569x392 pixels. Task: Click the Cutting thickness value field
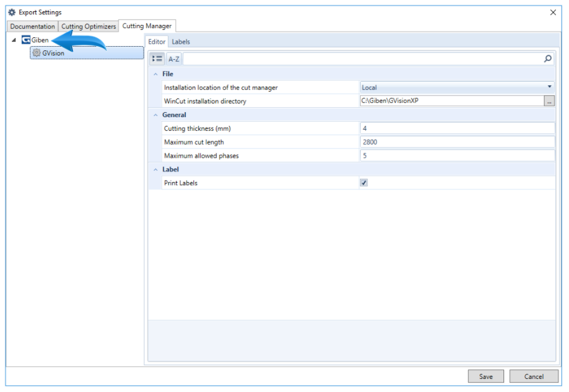pyautogui.click(x=457, y=128)
